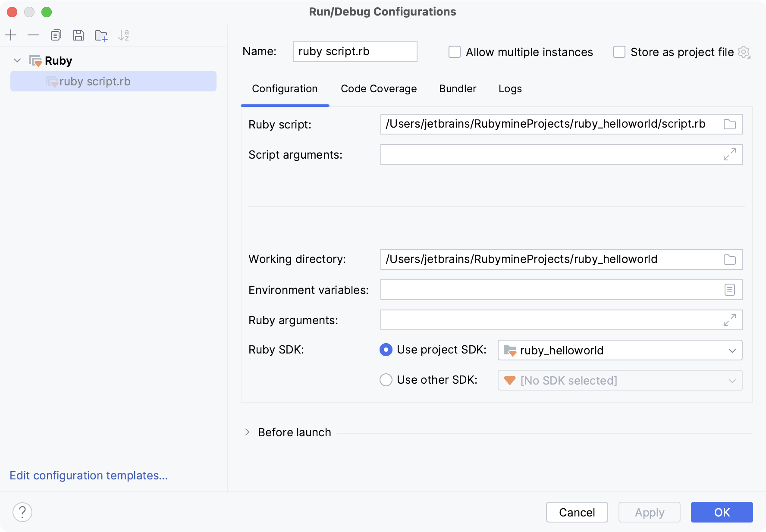Remove the selected configuration
Viewport: 766px width, 532px height.
(x=33, y=35)
